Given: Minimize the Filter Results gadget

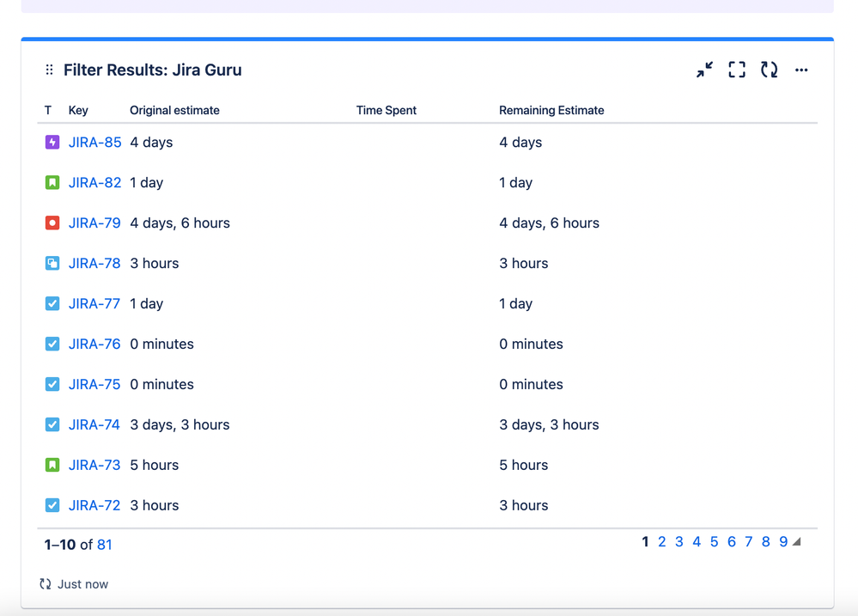Looking at the screenshot, I should [704, 70].
